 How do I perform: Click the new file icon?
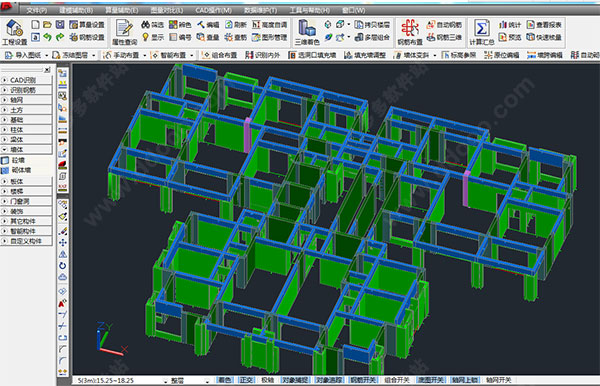coord(35,25)
